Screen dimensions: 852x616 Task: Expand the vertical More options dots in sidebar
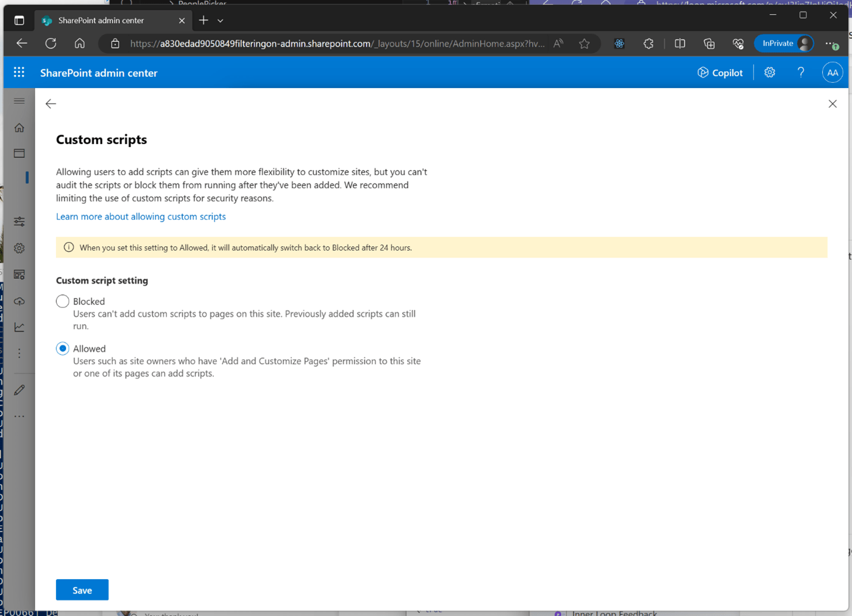(20, 354)
